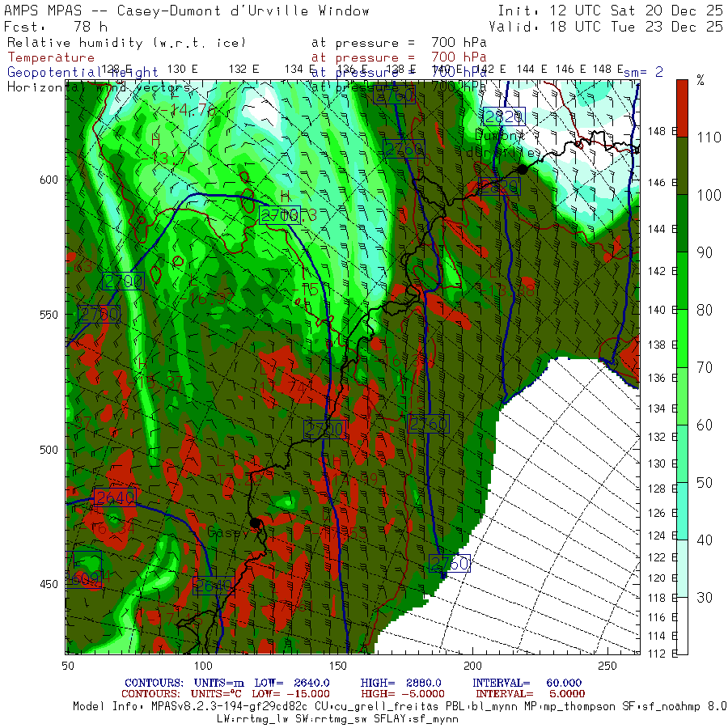
Task: Click the colorbar label '50'
Action: 705,483
